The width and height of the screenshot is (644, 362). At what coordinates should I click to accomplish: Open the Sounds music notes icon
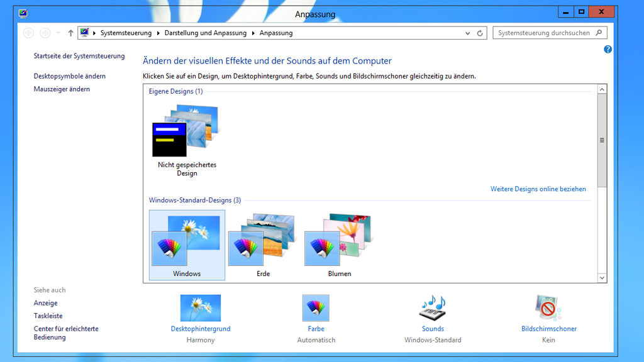coord(433,308)
